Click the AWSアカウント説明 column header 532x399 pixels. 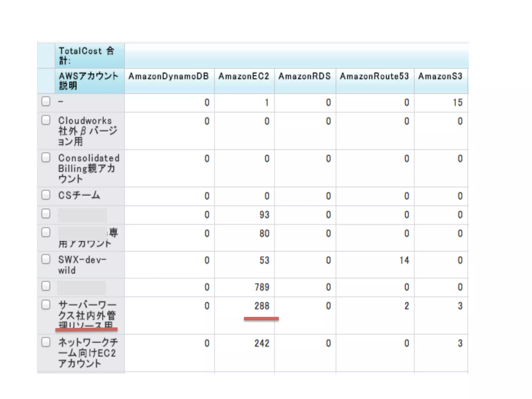88,81
